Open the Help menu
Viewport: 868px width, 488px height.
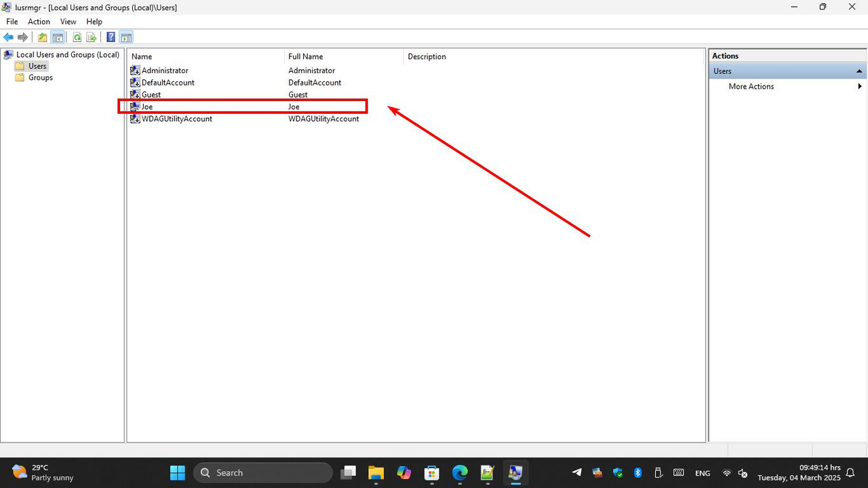click(94, 22)
